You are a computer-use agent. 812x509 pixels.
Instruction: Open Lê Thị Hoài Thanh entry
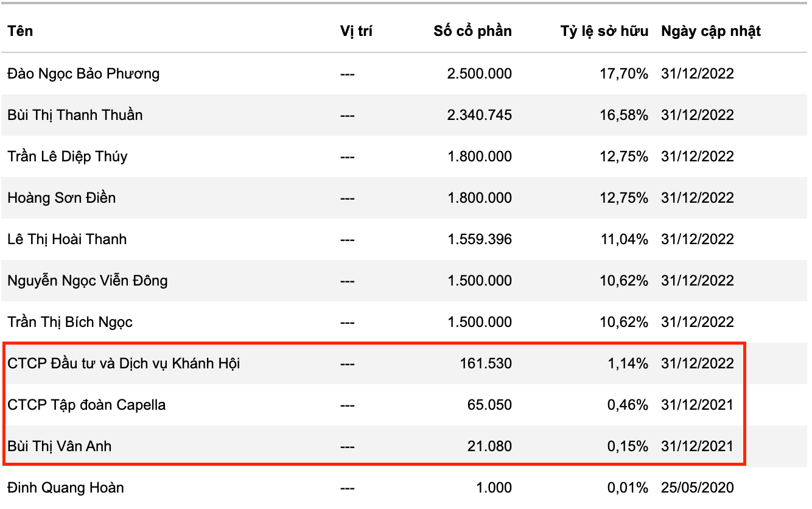pyautogui.click(x=67, y=239)
